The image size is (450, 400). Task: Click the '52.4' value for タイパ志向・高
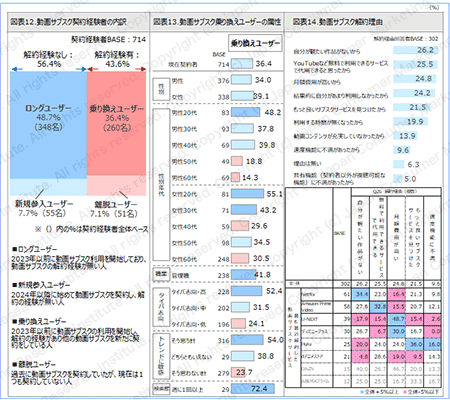click(x=274, y=291)
